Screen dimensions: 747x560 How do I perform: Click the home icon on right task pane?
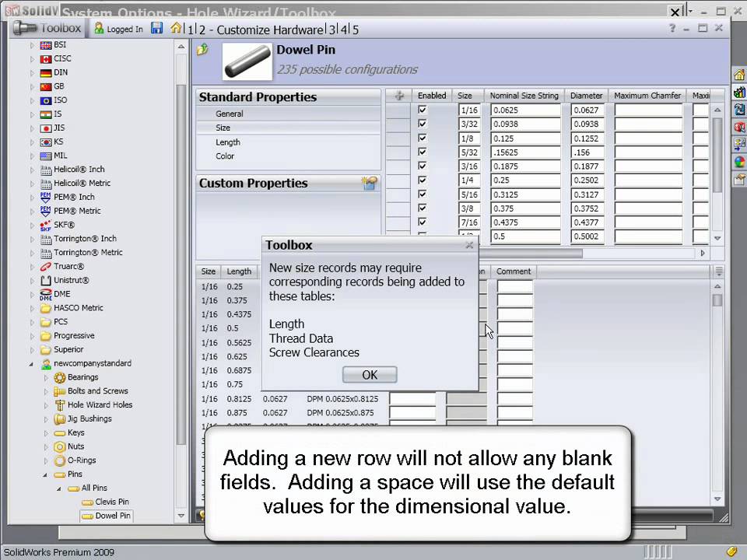(x=739, y=75)
